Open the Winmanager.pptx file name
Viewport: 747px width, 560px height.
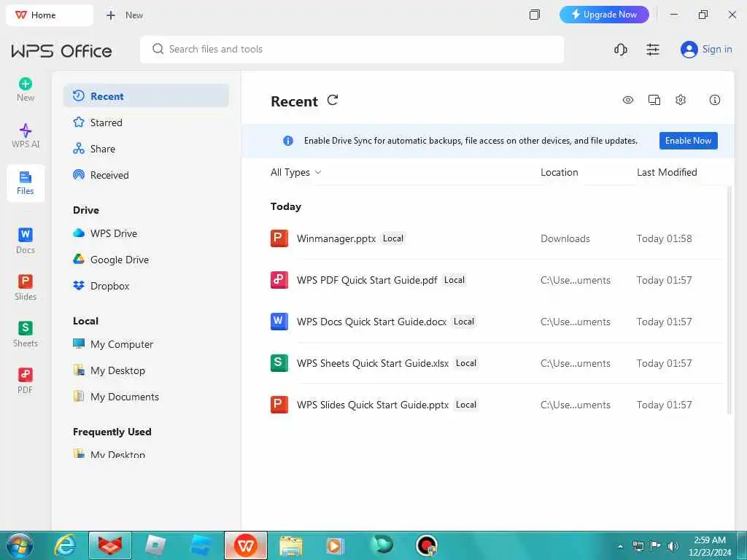coord(336,238)
